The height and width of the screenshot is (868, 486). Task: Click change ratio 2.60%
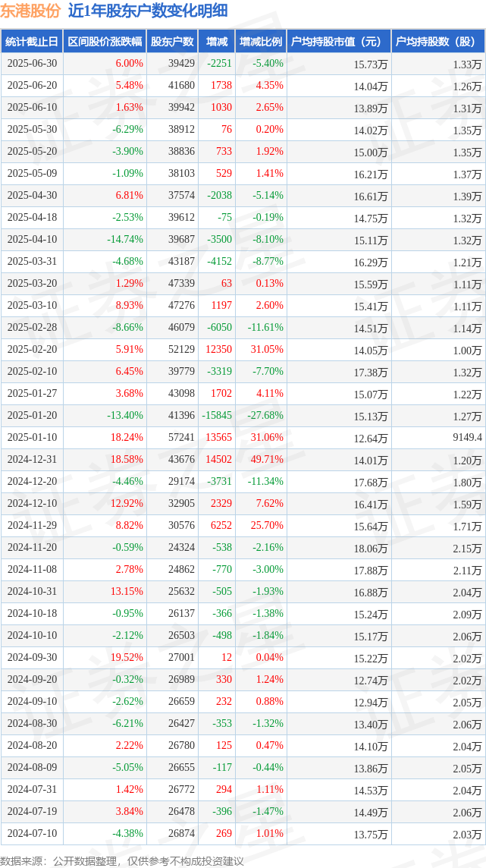click(x=270, y=306)
